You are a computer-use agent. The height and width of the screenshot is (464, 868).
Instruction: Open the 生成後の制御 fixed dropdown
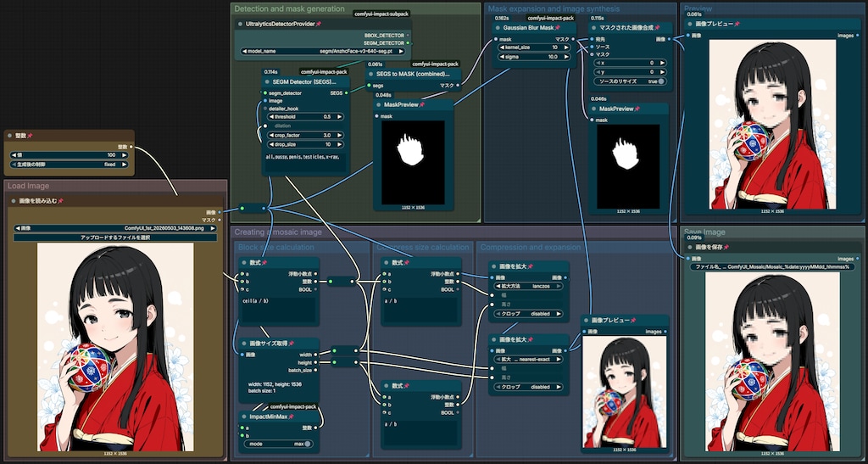(x=70, y=164)
